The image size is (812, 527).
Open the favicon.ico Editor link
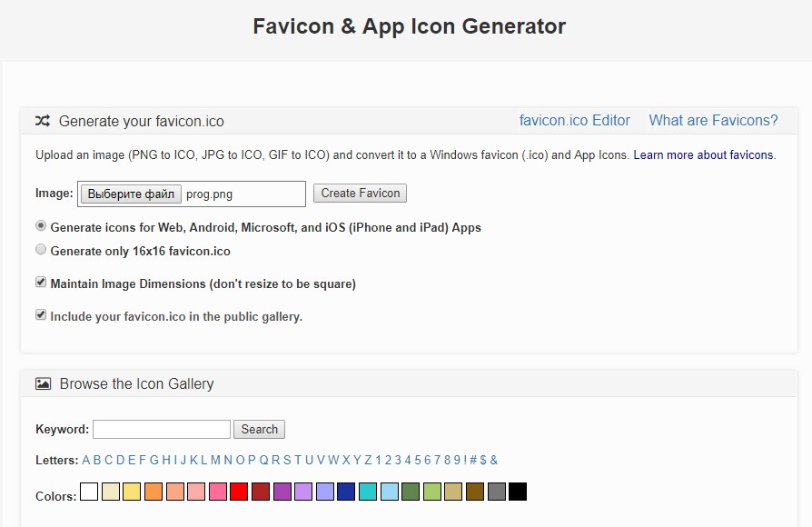coord(574,121)
